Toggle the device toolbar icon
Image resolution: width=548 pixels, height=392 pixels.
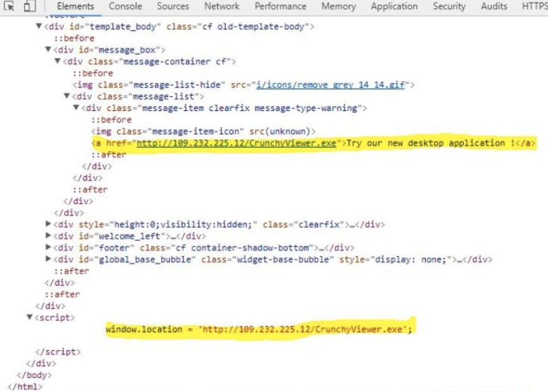pos(29,6)
